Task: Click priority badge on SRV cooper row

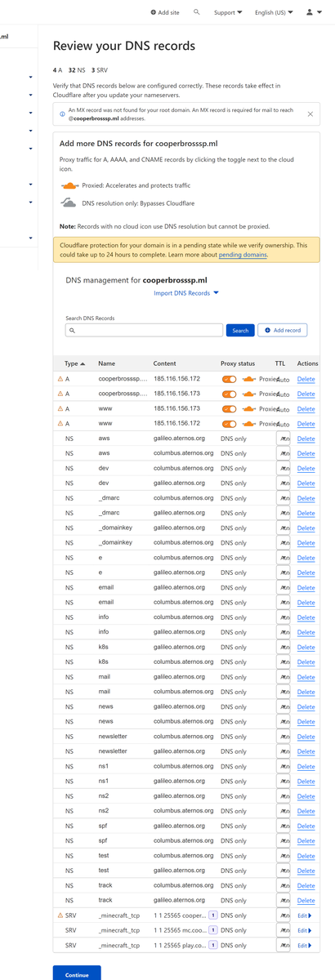Action: pos(213,915)
